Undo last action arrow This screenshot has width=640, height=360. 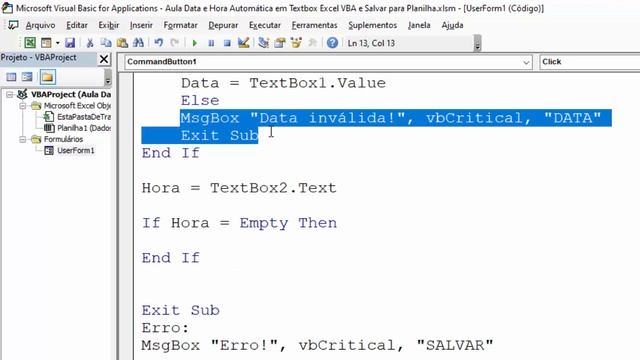pyautogui.click(x=158, y=43)
